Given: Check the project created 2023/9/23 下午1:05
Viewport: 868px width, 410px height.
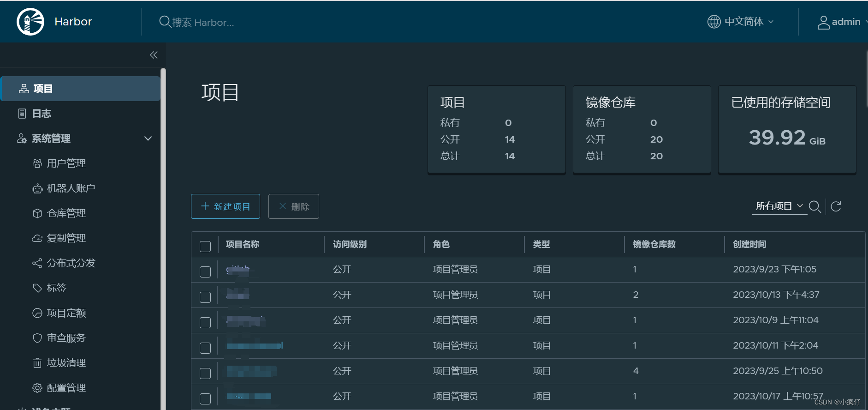Looking at the screenshot, I should 205,271.
